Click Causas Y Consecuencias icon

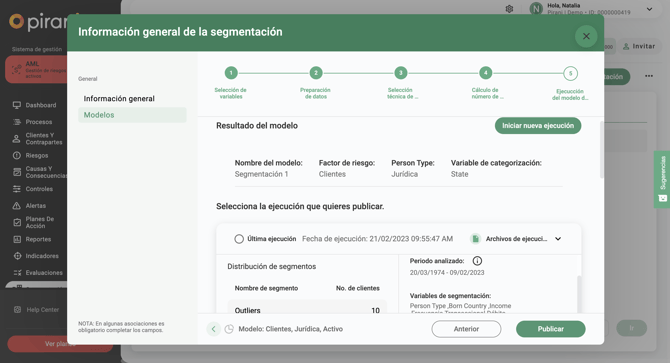click(17, 172)
